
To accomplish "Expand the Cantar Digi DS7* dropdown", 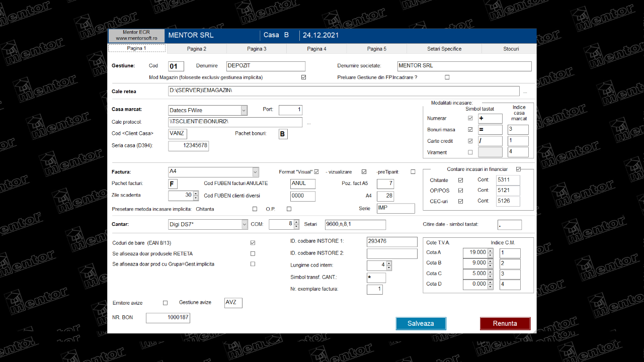I will [x=245, y=224].
